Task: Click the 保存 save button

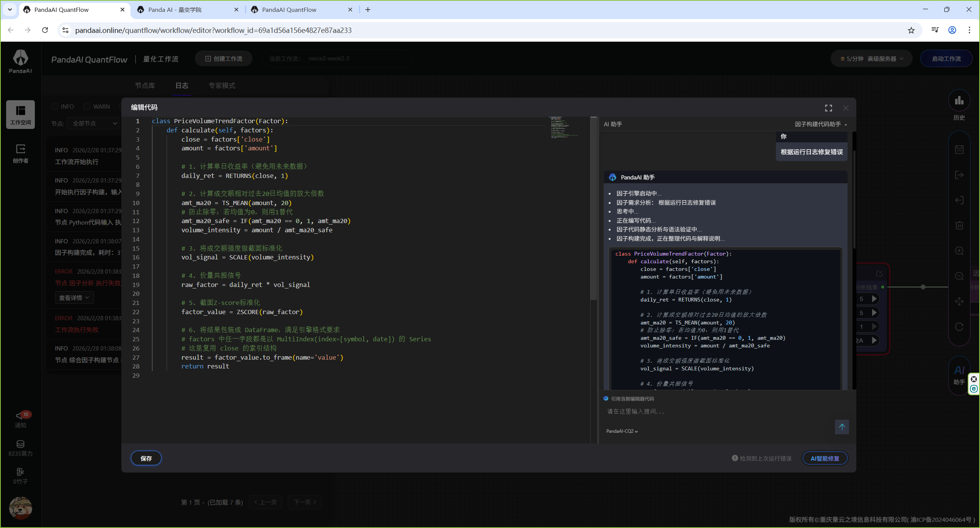Action: coord(146,458)
